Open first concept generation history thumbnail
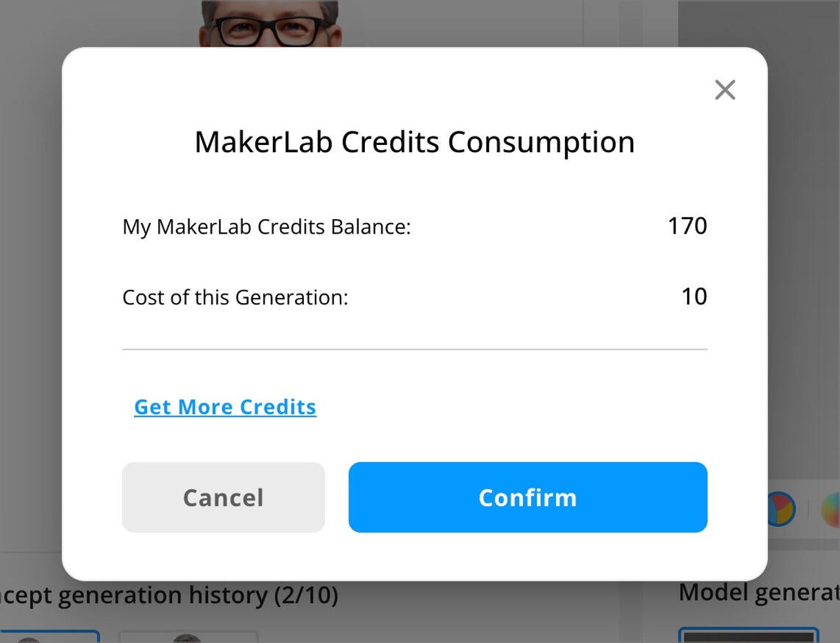The image size is (840, 643). tap(49, 636)
